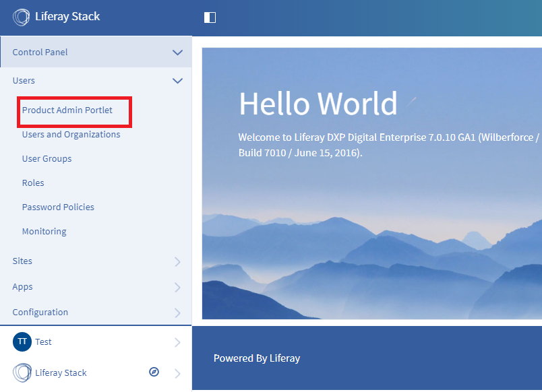The image size is (542, 392).
Task: Expand the Test site entry
Action: [177, 341]
